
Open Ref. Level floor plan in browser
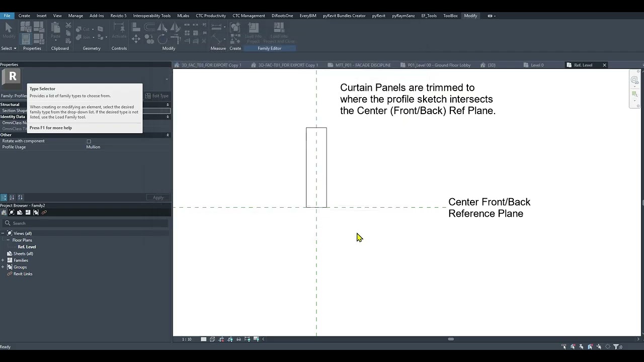[27, 247]
